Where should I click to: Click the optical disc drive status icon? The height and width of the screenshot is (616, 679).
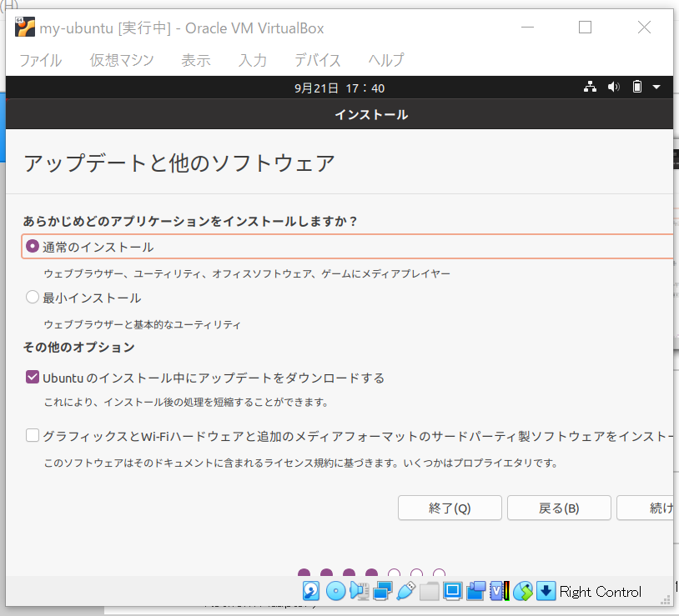click(335, 591)
